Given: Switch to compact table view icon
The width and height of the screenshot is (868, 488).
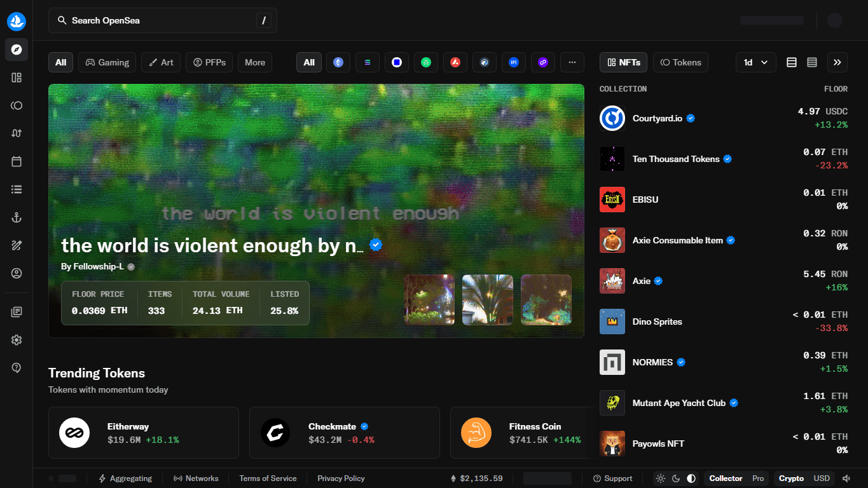Looking at the screenshot, I should point(792,62).
